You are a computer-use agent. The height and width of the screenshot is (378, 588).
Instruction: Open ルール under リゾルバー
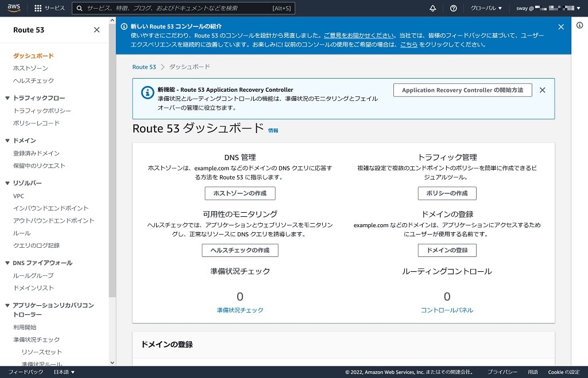pos(22,233)
